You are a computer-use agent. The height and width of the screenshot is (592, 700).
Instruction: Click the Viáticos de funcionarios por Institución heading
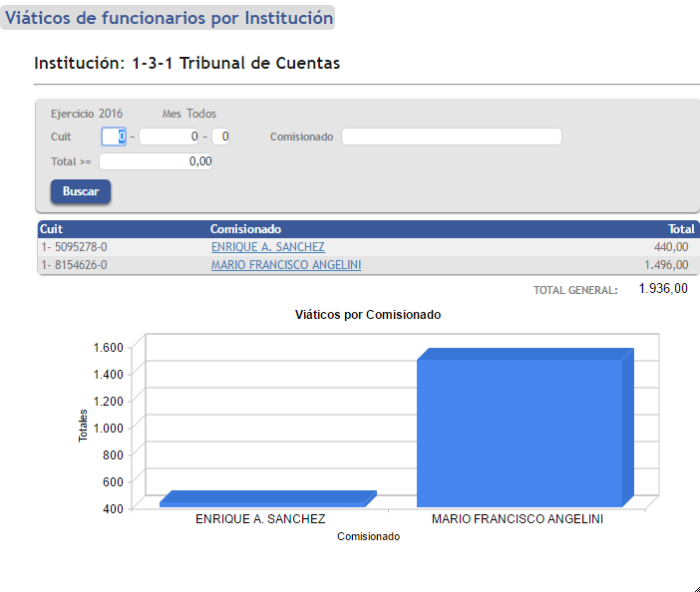coord(169,18)
